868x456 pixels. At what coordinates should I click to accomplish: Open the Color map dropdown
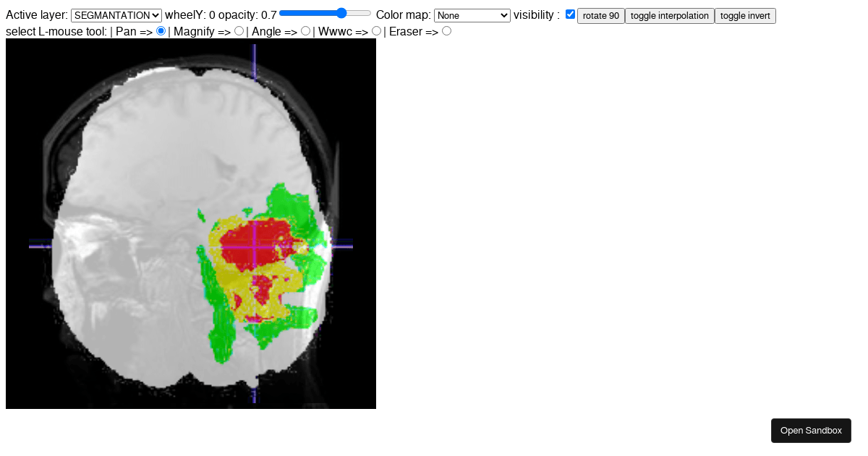click(x=472, y=15)
